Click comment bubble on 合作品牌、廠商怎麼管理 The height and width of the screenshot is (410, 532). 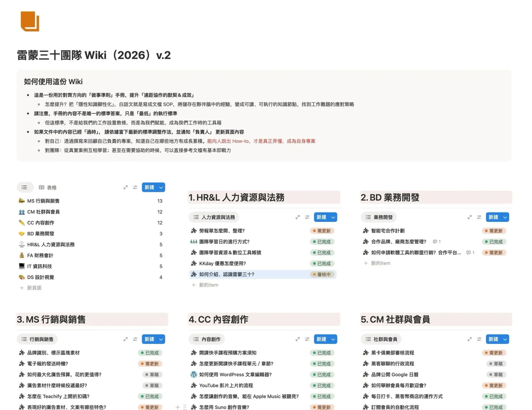coord(435,242)
